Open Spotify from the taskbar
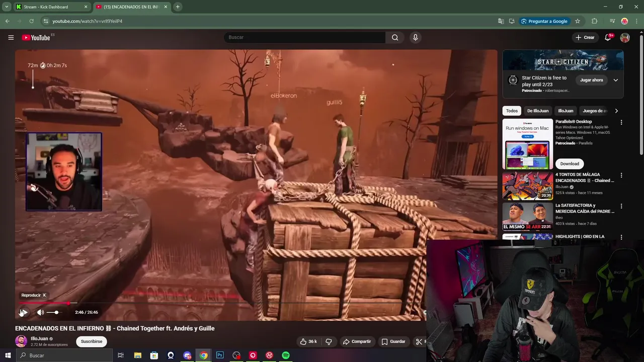Image resolution: width=644 pixels, height=362 pixels. 286,355
